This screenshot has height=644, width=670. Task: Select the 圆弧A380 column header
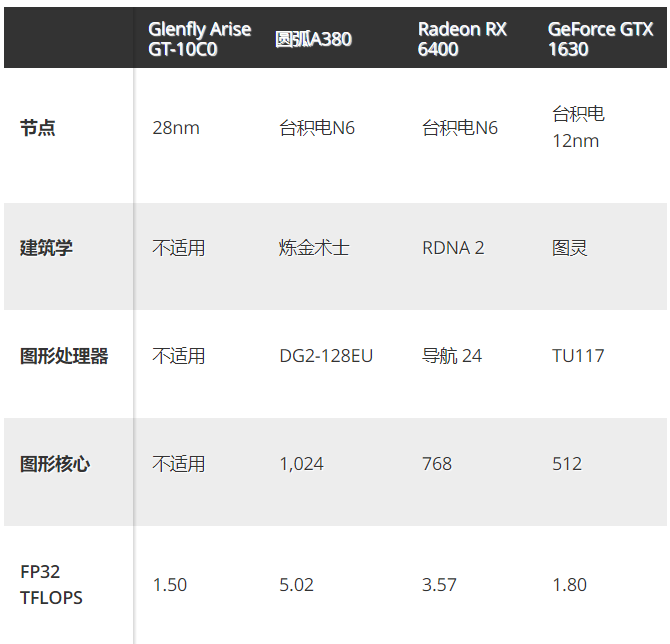(x=313, y=39)
